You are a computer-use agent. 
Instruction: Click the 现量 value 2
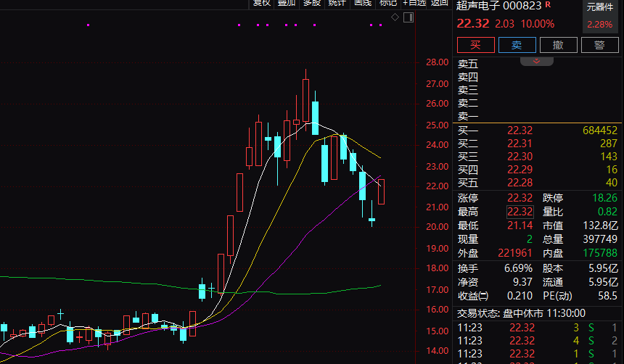click(x=529, y=239)
